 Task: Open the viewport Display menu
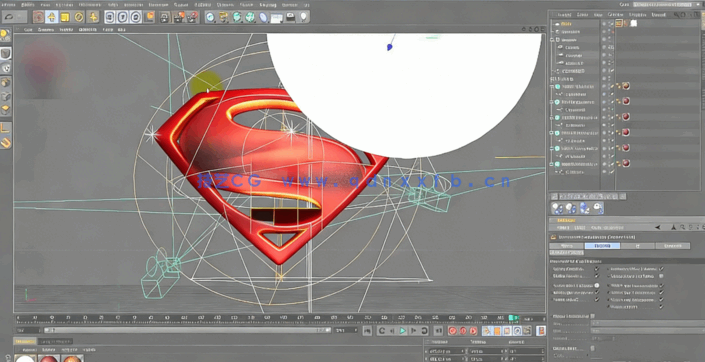click(x=65, y=30)
